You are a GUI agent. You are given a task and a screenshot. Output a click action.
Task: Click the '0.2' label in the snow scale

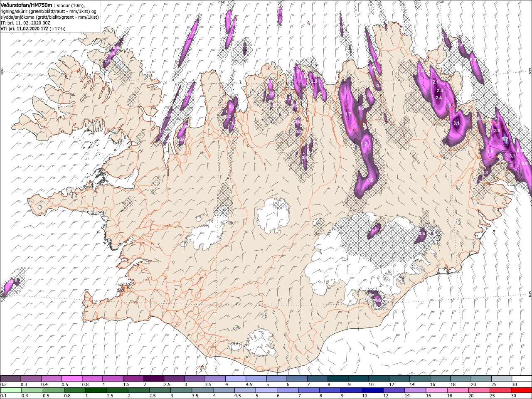3,384
